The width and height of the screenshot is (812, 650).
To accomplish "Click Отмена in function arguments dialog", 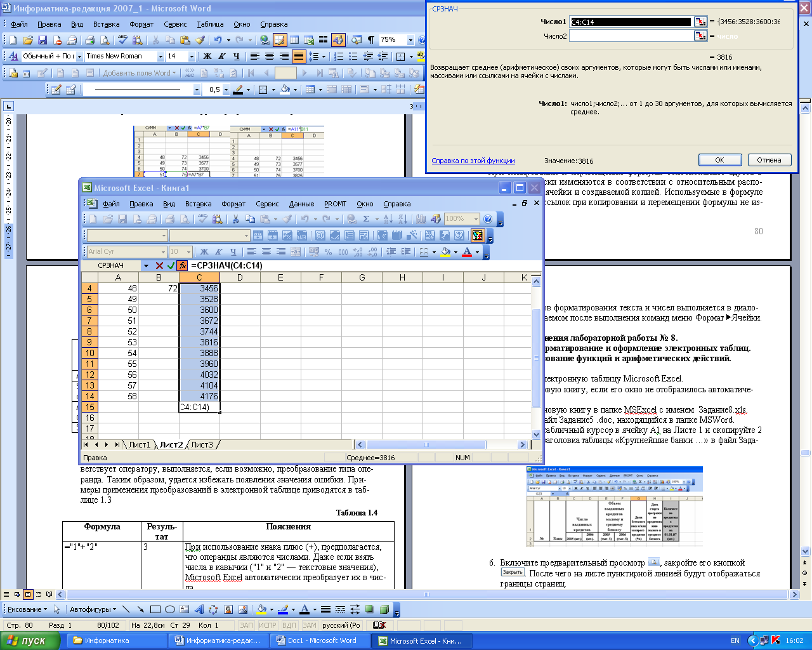I will pyautogui.click(x=769, y=160).
